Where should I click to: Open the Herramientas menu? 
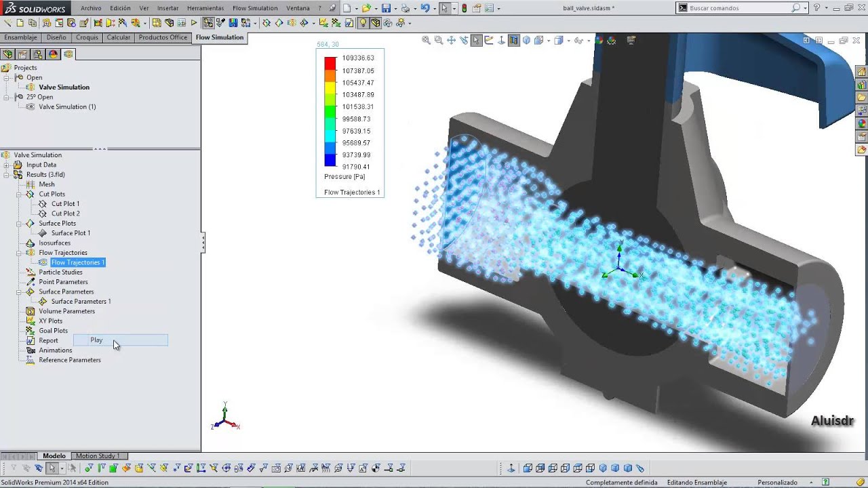(205, 8)
